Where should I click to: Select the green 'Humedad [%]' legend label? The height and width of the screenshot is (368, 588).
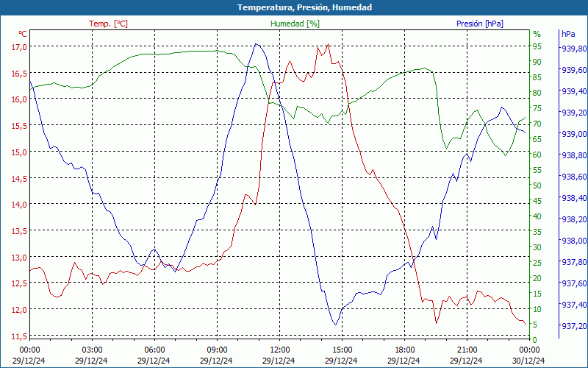(x=295, y=24)
